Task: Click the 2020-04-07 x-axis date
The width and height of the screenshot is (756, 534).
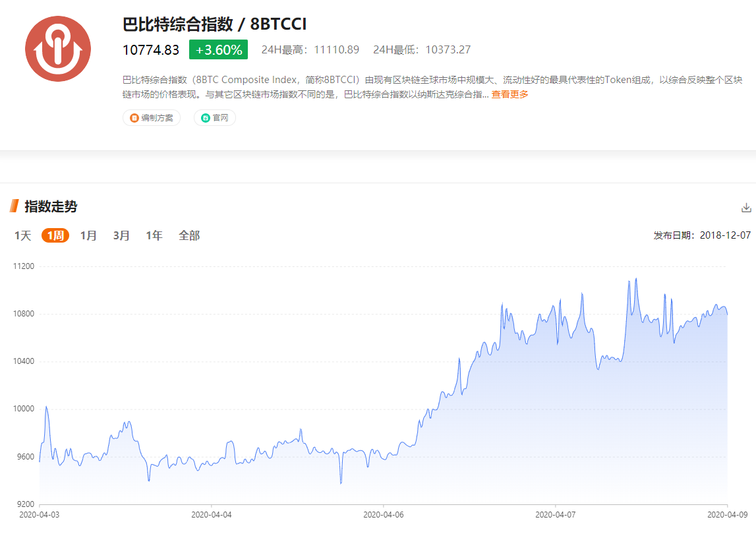Action: 556,515
